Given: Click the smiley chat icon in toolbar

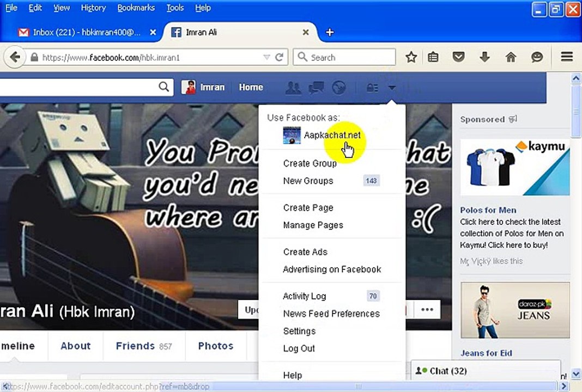Looking at the screenshot, I should click(537, 57).
